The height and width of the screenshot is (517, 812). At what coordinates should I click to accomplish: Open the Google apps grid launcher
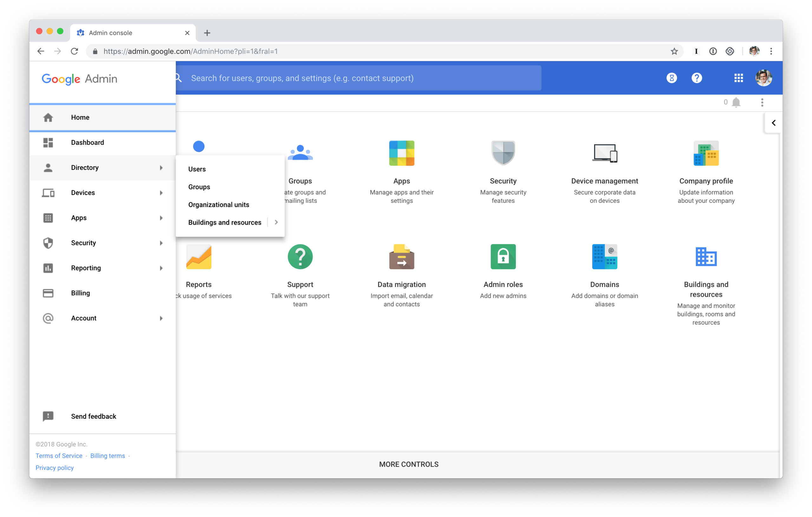click(x=739, y=78)
